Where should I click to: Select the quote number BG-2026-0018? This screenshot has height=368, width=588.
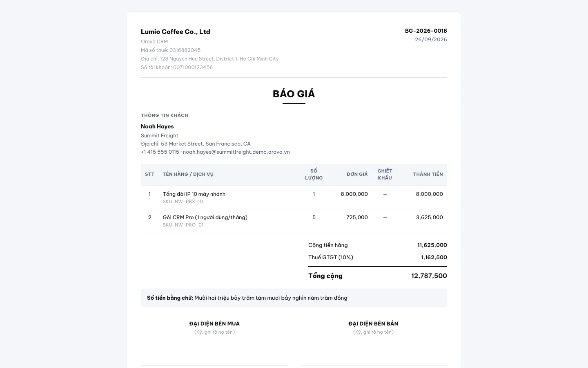(426, 31)
